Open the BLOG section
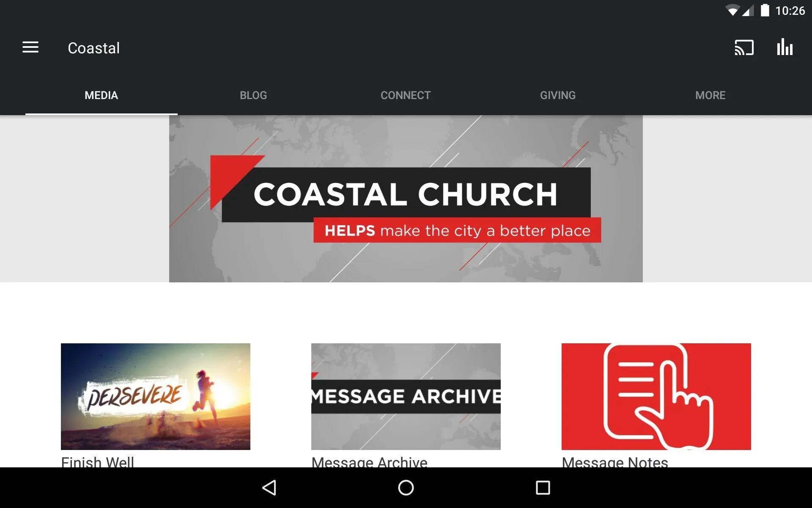The image size is (812, 508). pos(254,95)
